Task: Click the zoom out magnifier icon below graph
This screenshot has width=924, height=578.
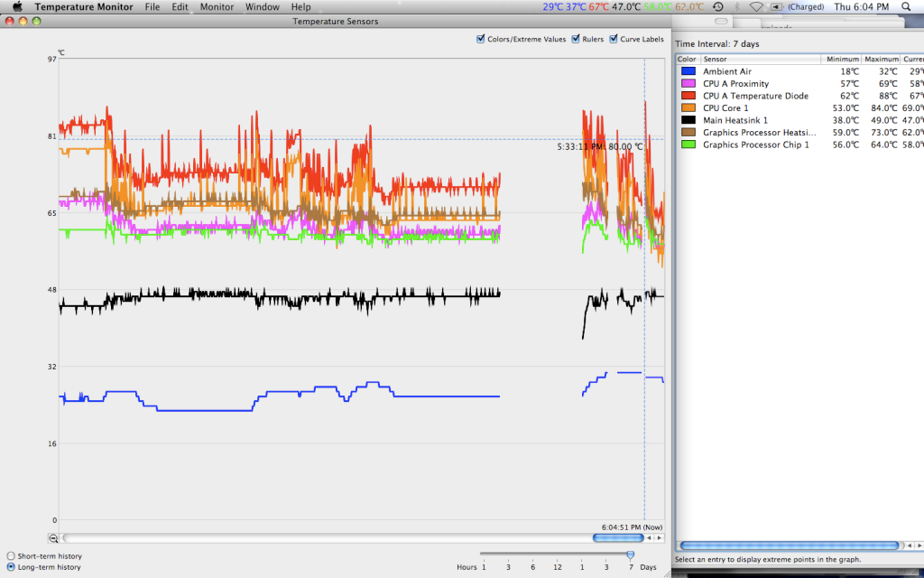Action: click(53, 538)
